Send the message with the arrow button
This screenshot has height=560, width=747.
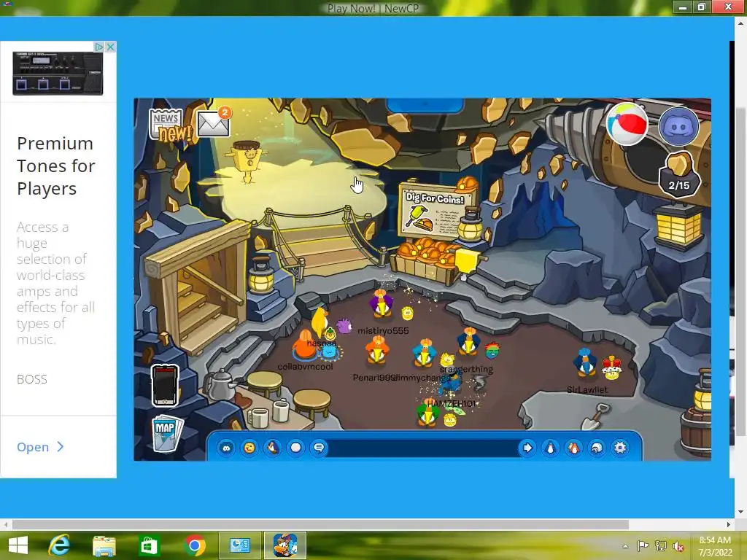point(527,448)
